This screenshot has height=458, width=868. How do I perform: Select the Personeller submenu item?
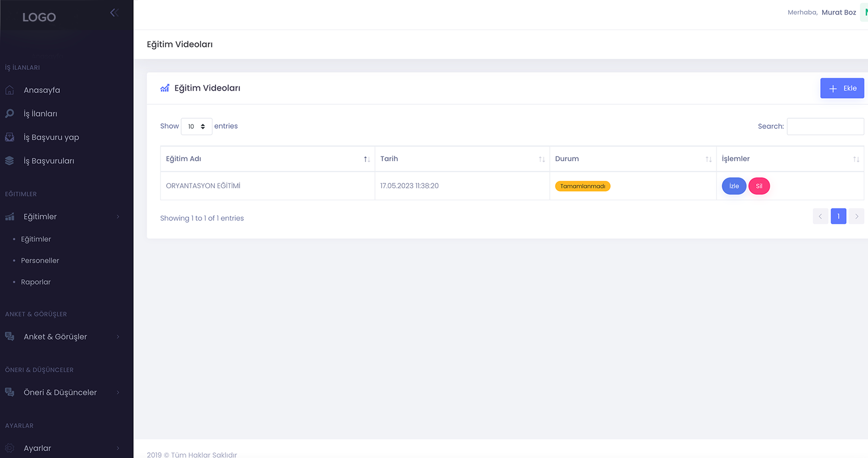(x=40, y=261)
